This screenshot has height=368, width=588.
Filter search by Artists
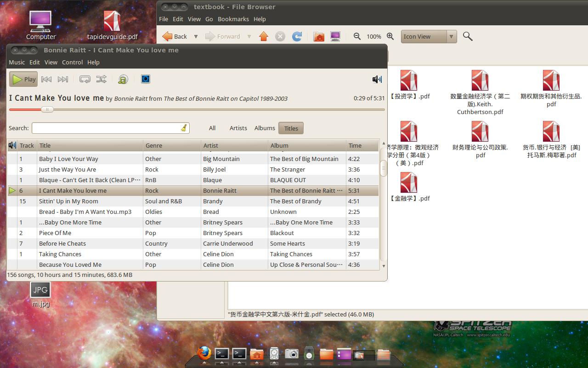[x=238, y=128]
